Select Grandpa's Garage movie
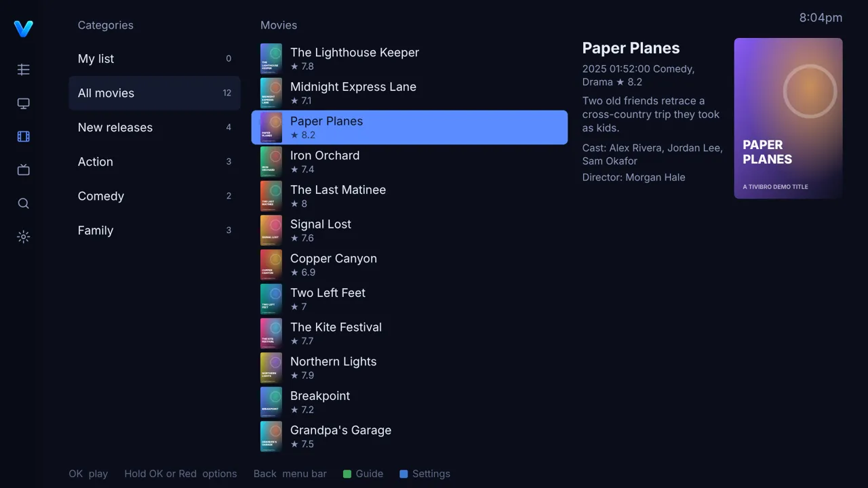This screenshot has width=868, height=488. [410, 436]
